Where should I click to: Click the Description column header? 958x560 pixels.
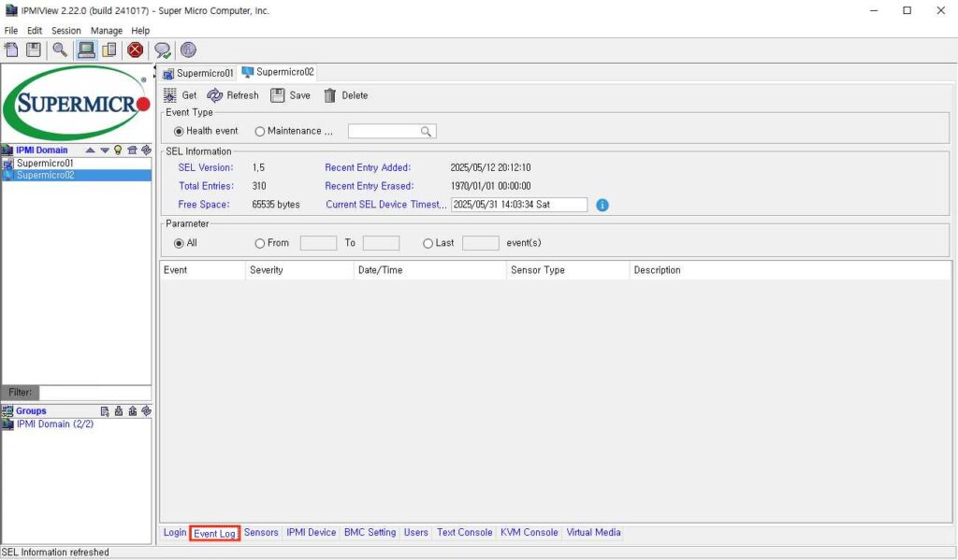tap(791, 270)
